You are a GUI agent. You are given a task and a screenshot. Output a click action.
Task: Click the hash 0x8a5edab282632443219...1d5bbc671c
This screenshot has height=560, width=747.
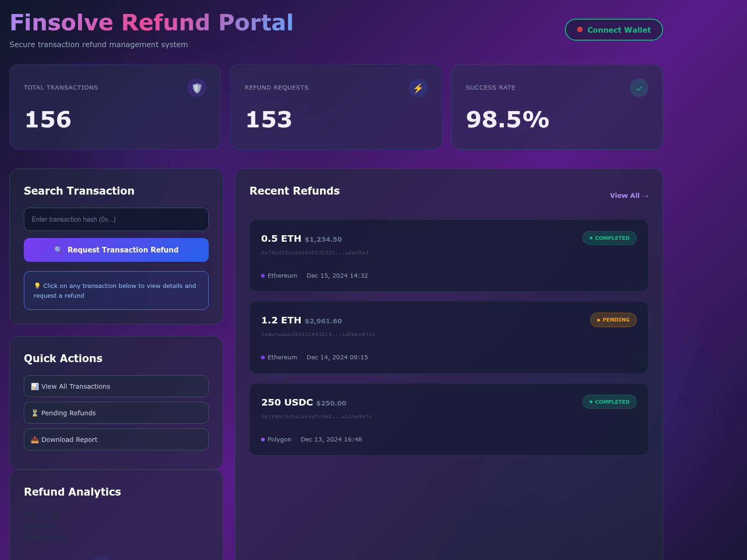pos(318,335)
